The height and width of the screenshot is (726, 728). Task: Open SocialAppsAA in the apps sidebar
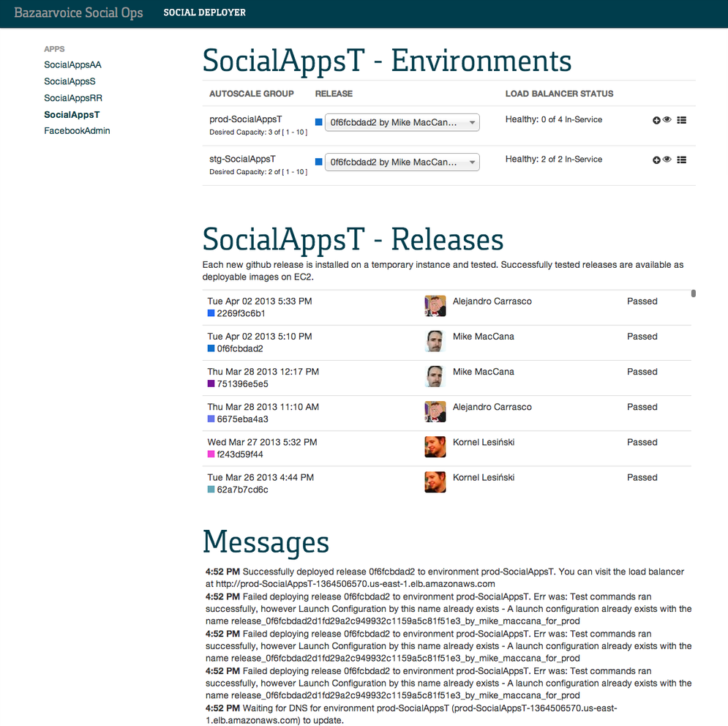click(x=72, y=64)
